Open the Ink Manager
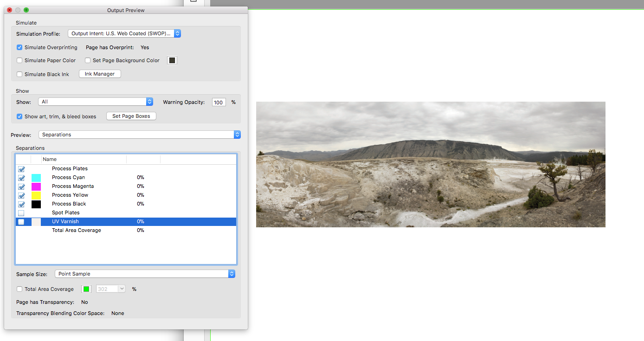This screenshot has height=341, width=644. pos(100,74)
